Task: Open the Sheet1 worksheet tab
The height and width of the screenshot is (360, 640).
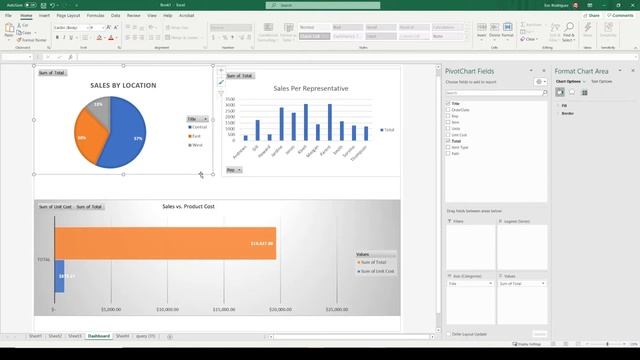Action: coord(35,336)
